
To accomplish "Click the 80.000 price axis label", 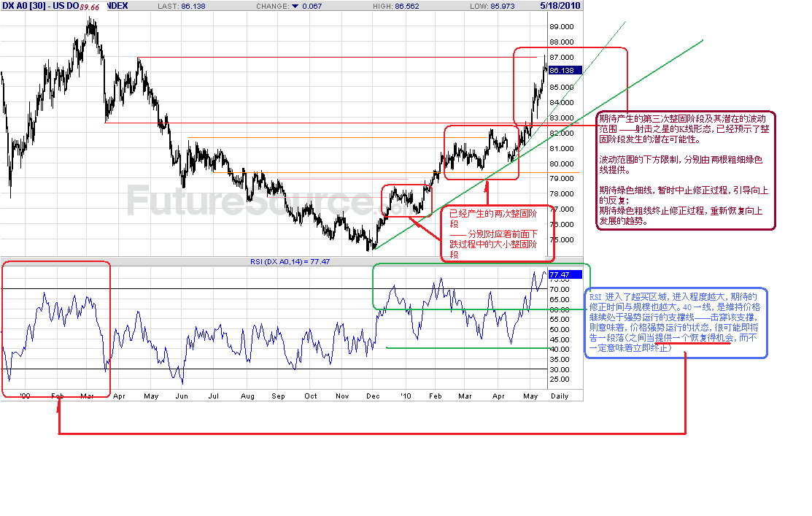I will click(562, 163).
